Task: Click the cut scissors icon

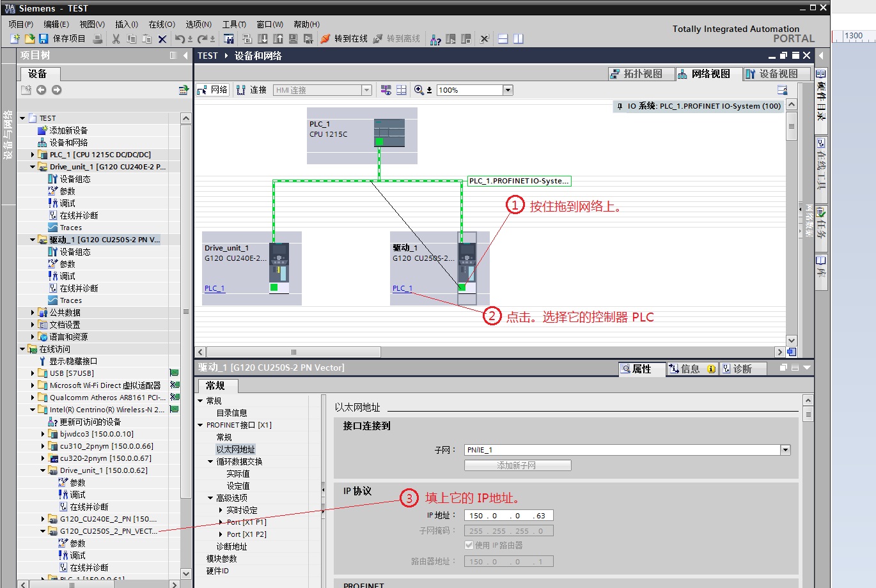Action: click(x=116, y=39)
